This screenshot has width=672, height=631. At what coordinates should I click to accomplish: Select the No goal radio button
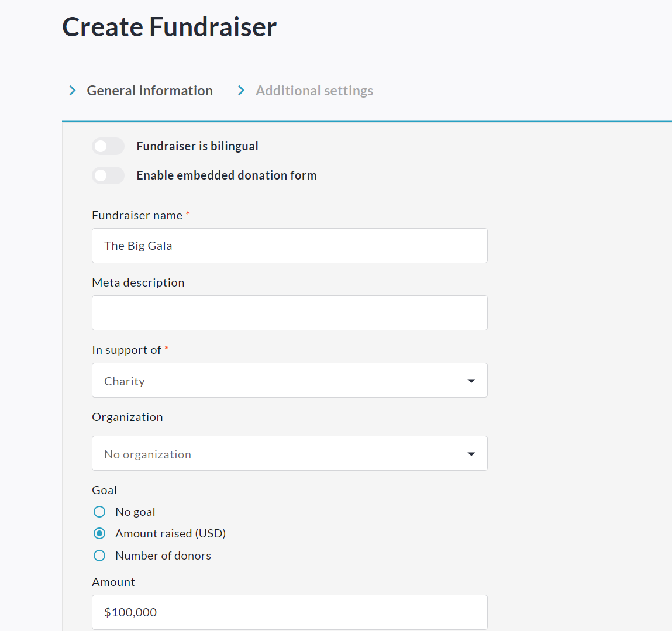tap(99, 512)
